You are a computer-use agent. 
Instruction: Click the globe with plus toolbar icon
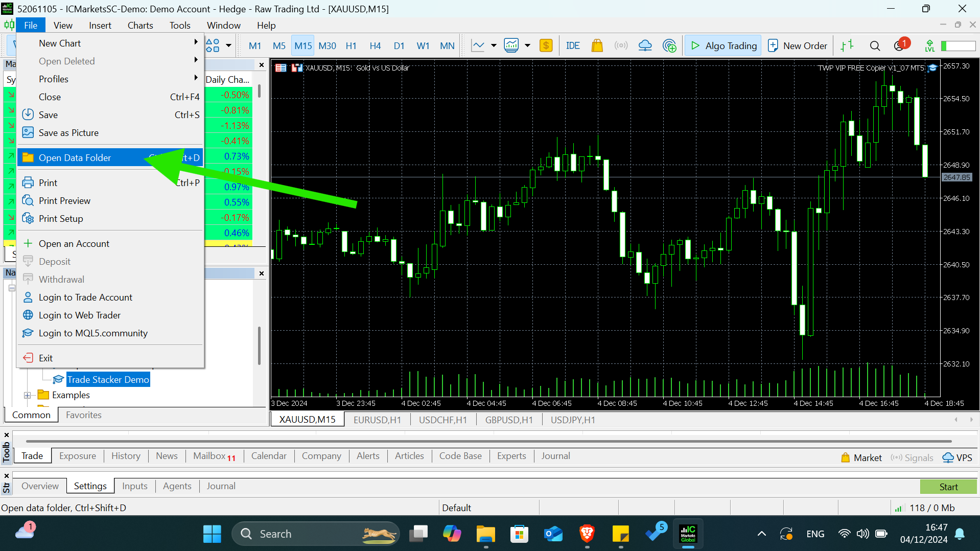pyautogui.click(x=669, y=45)
